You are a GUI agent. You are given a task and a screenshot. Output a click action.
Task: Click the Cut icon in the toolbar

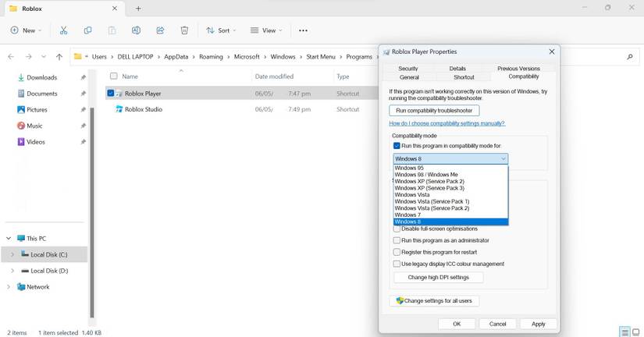(63, 30)
